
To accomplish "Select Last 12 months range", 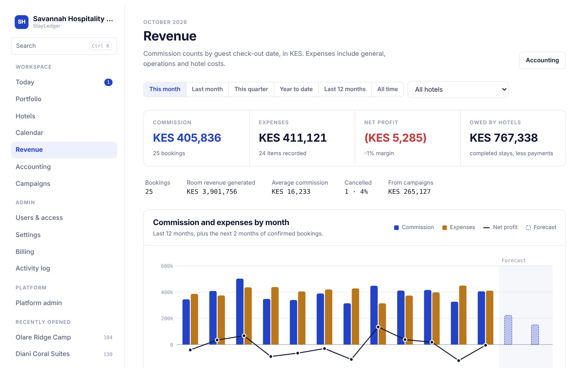I will pos(345,89).
